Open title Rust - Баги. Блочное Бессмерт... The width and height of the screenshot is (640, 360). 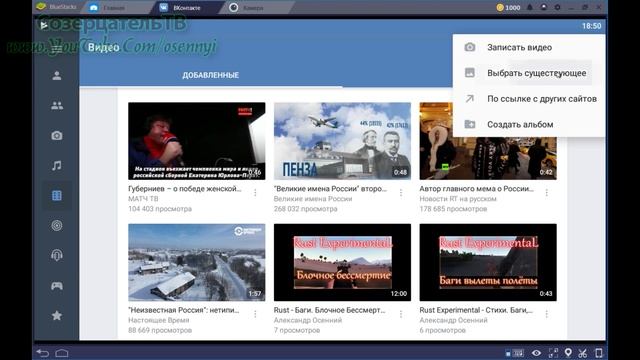[x=329, y=310]
